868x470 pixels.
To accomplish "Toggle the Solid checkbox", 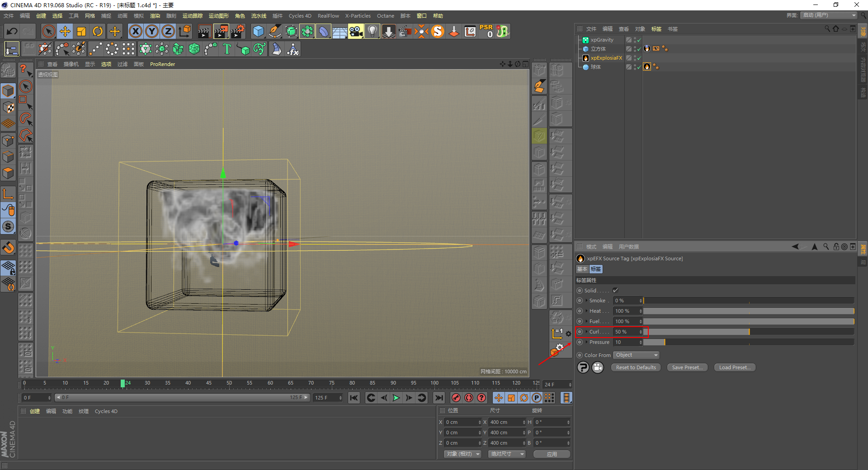I will click(x=615, y=290).
